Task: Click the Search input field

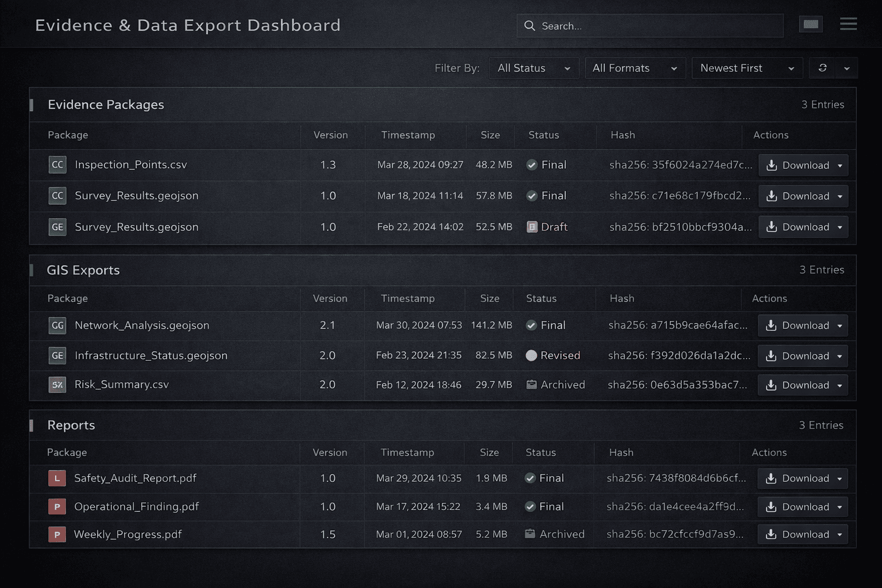Action: point(650,26)
